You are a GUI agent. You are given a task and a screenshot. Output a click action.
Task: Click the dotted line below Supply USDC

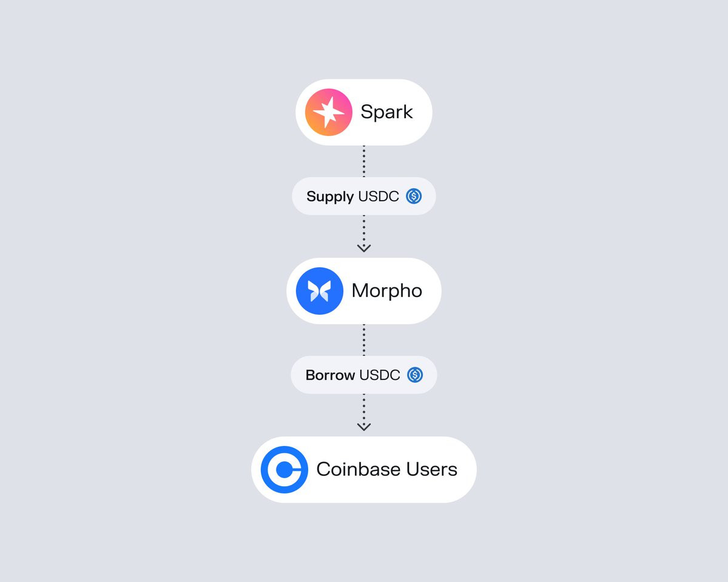click(x=364, y=229)
